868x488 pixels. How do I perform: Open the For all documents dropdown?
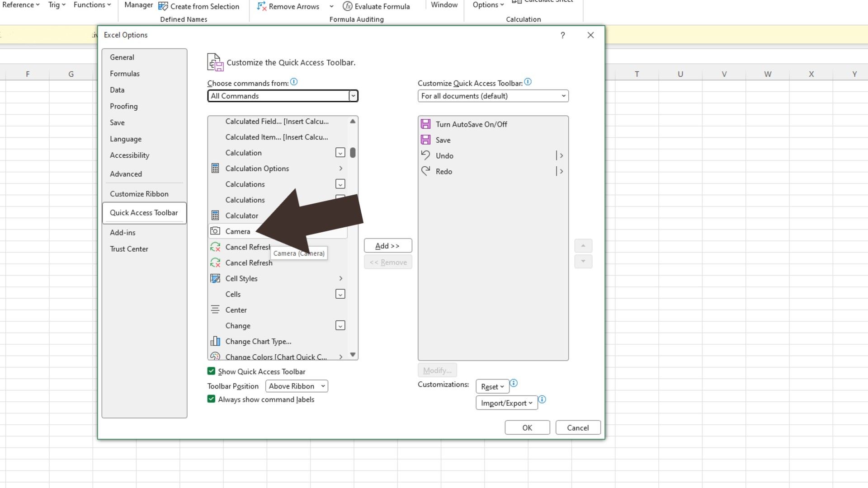tap(493, 96)
